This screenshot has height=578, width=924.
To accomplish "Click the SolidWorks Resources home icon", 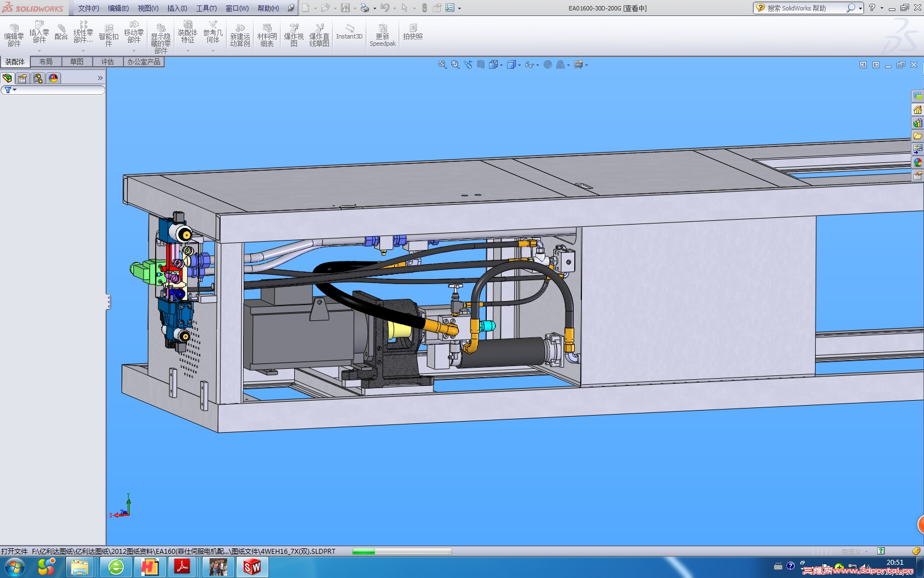I will (x=917, y=110).
